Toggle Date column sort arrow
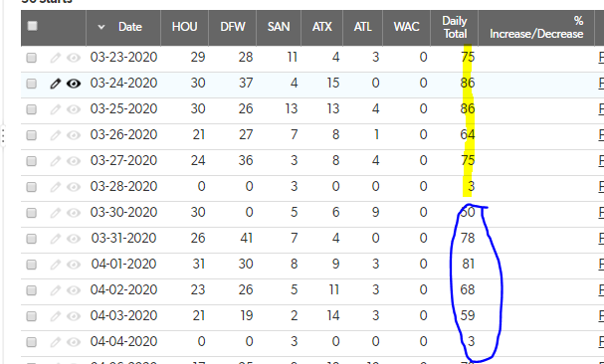 point(101,27)
